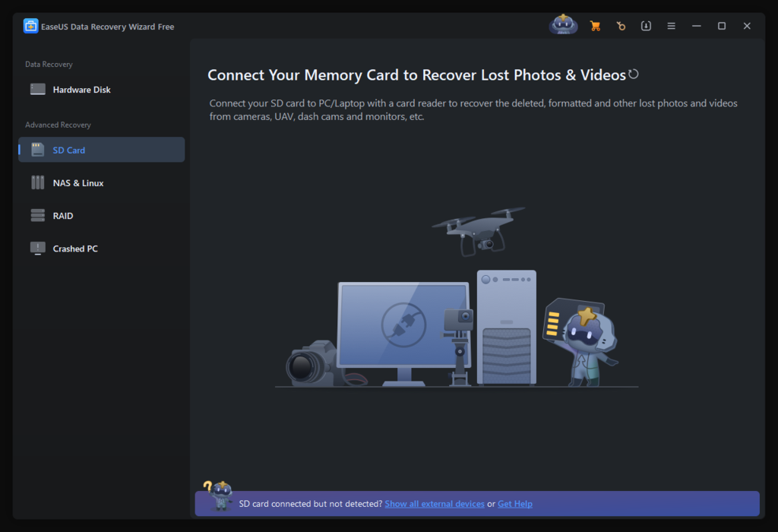This screenshot has width=778, height=532.
Task: Open the robot assistant avatar in title bar
Action: 563,25
